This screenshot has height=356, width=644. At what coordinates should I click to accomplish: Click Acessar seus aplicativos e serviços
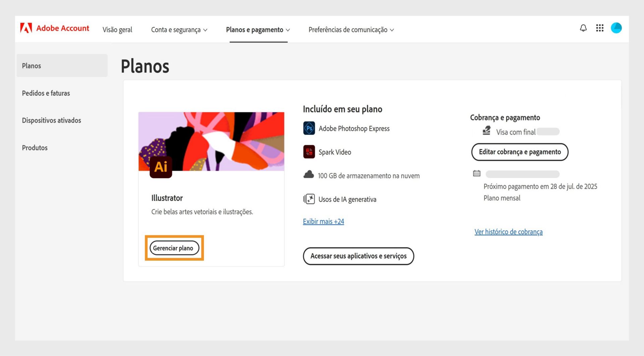click(x=358, y=256)
